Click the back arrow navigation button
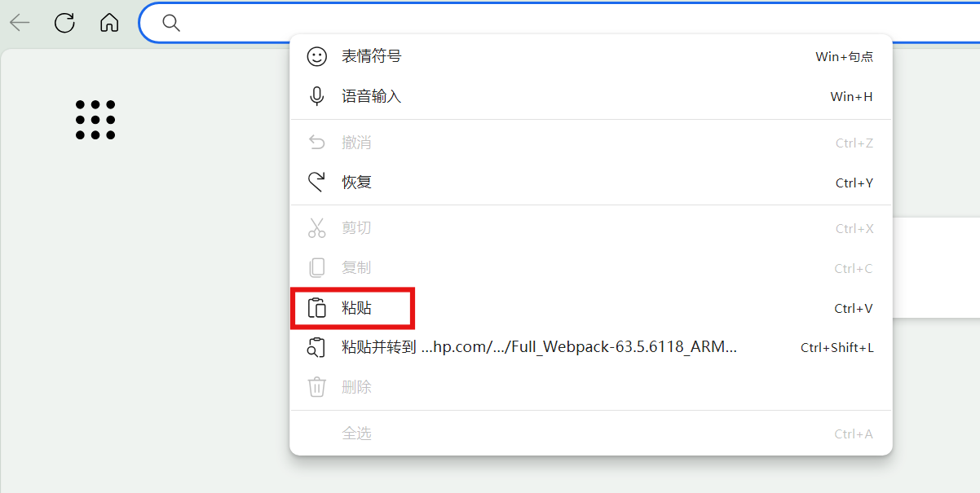This screenshot has height=493, width=980. (x=20, y=23)
